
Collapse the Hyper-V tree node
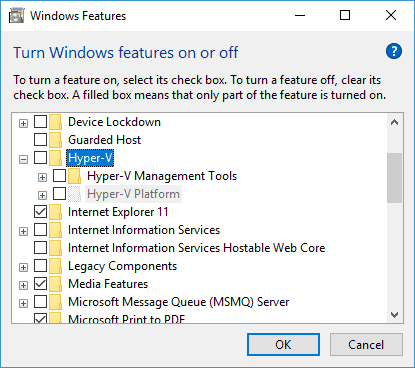tap(23, 160)
